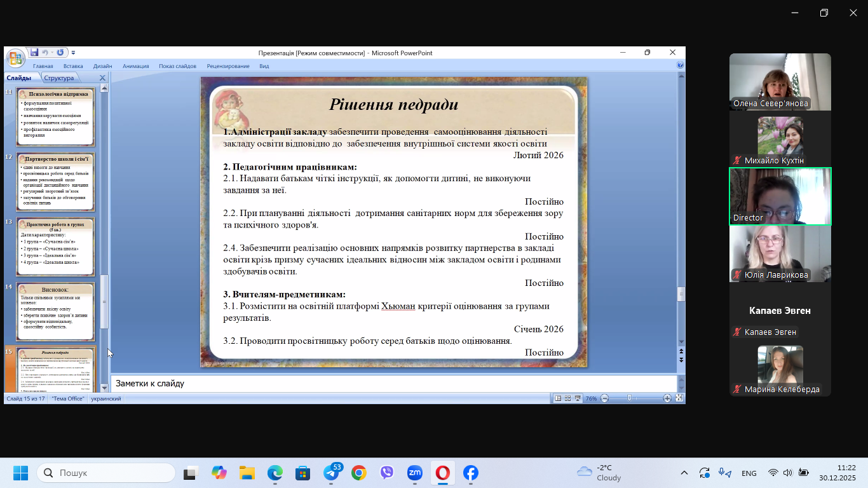The width and height of the screenshot is (868, 488).
Task: Show hidden system tray icons chevron
Action: click(x=684, y=473)
